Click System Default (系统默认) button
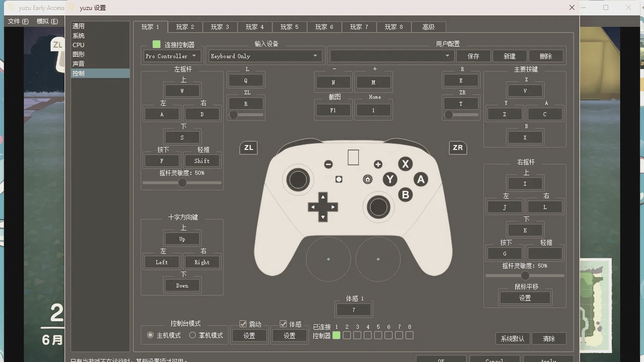 pyautogui.click(x=512, y=339)
